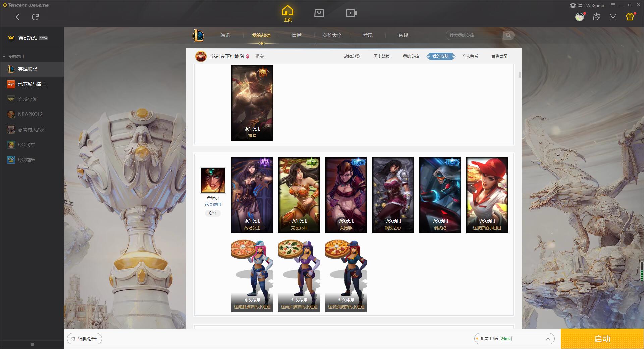
Task: Open the 女猎手 skin card
Action: point(346,195)
